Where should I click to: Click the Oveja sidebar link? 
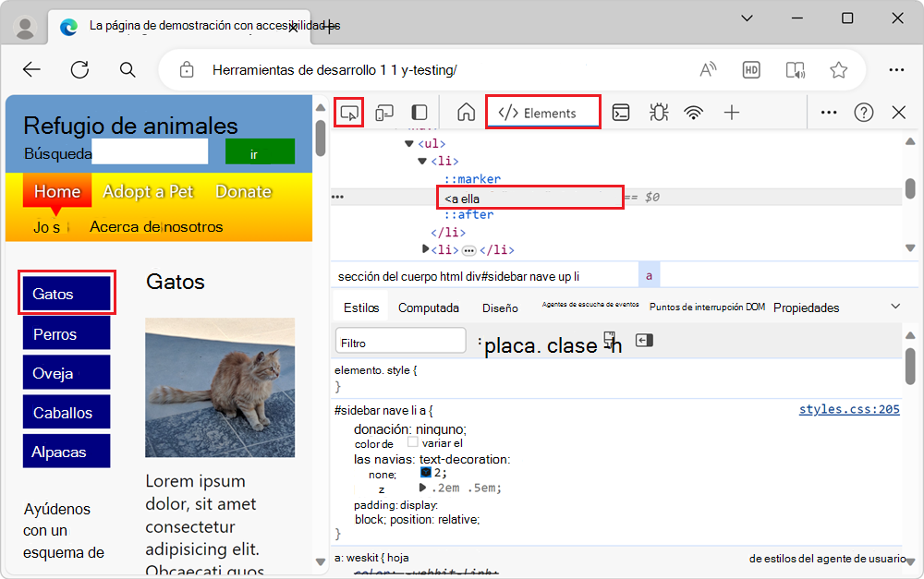[67, 373]
